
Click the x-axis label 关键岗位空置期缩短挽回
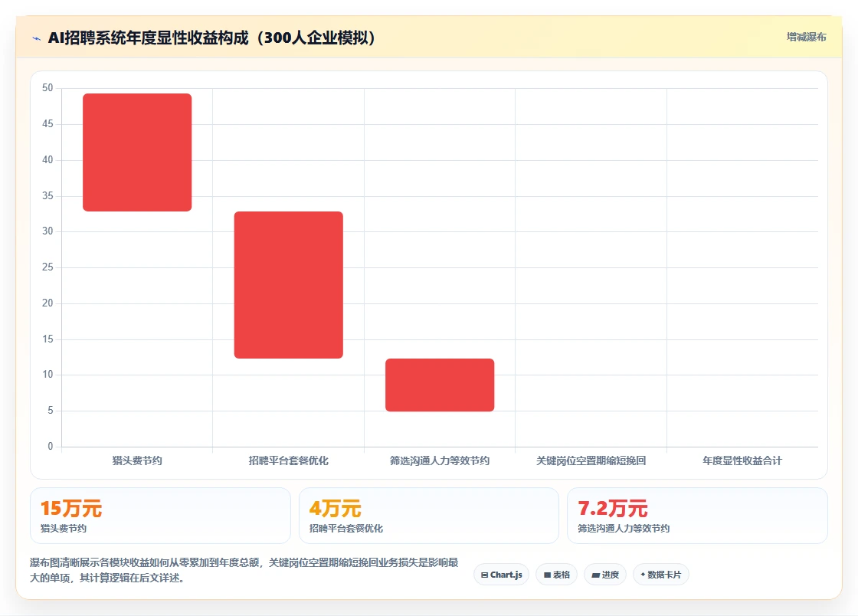[x=591, y=460]
